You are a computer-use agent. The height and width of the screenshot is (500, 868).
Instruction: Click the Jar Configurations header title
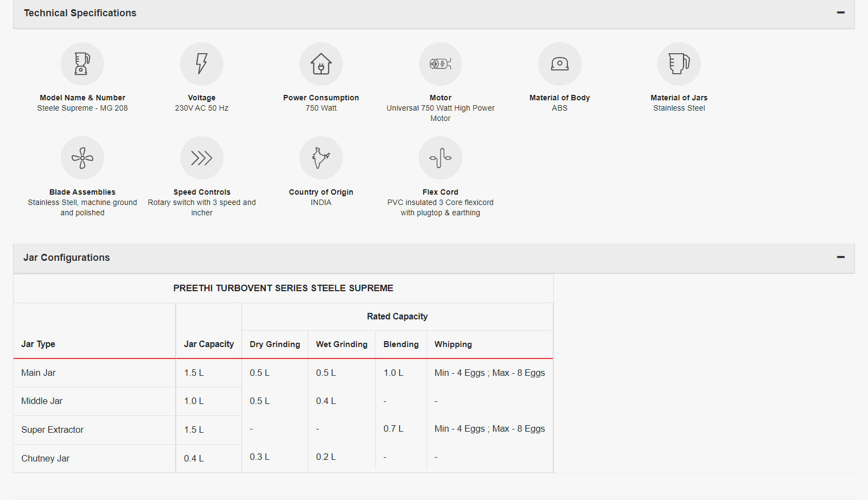click(x=67, y=258)
